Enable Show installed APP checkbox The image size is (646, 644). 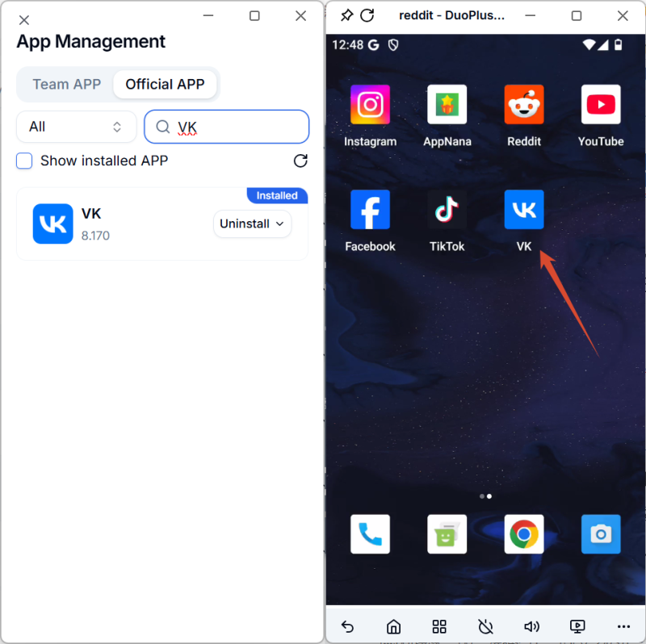point(25,161)
